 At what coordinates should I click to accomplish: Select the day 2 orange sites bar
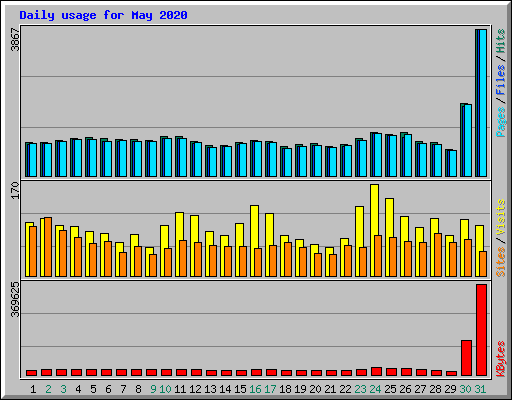48,247
